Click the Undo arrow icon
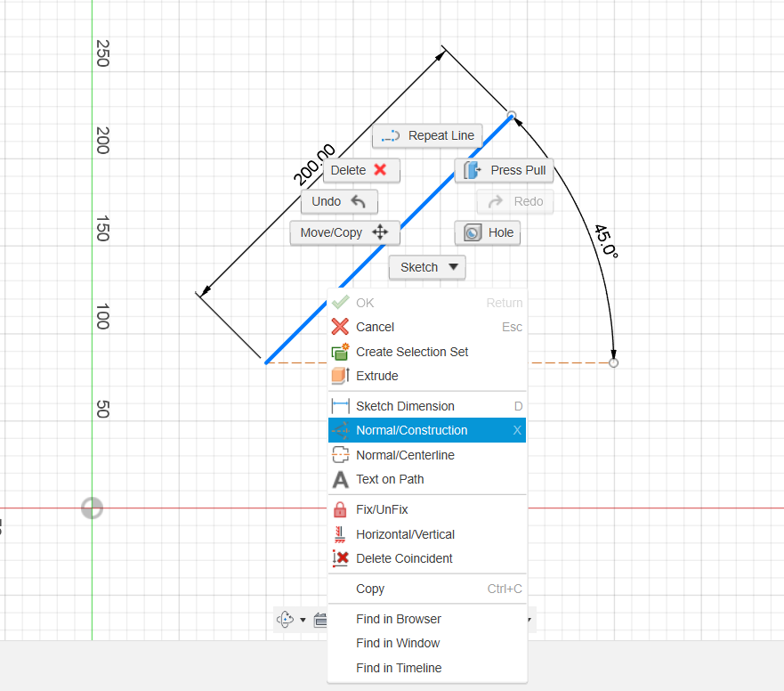784x691 pixels. 358,201
